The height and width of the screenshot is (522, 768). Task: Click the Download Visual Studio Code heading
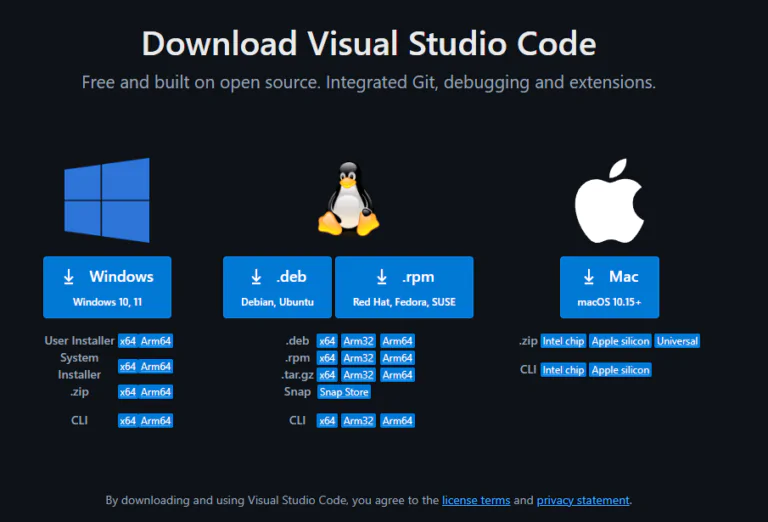(369, 44)
